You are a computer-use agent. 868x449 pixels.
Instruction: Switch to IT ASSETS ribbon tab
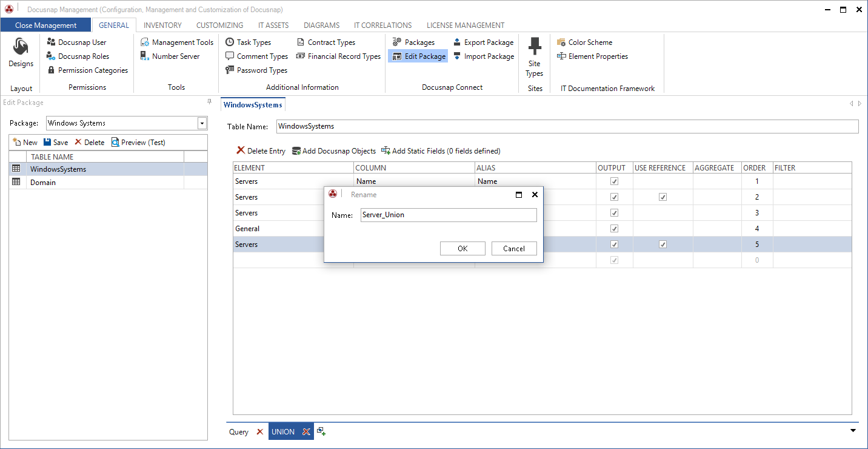pyautogui.click(x=273, y=25)
